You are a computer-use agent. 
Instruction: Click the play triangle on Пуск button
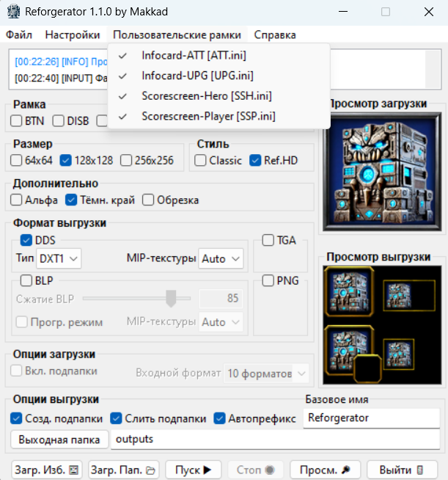pyautogui.click(x=207, y=470)
